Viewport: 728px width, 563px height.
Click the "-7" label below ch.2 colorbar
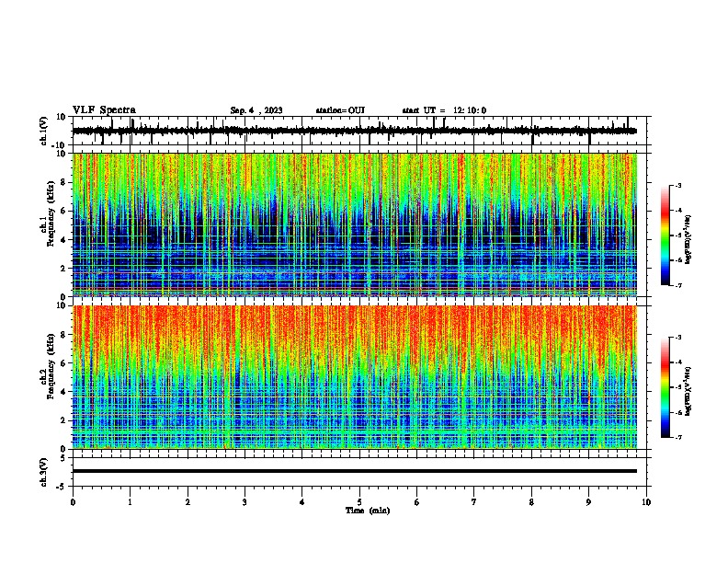[677, 437]
